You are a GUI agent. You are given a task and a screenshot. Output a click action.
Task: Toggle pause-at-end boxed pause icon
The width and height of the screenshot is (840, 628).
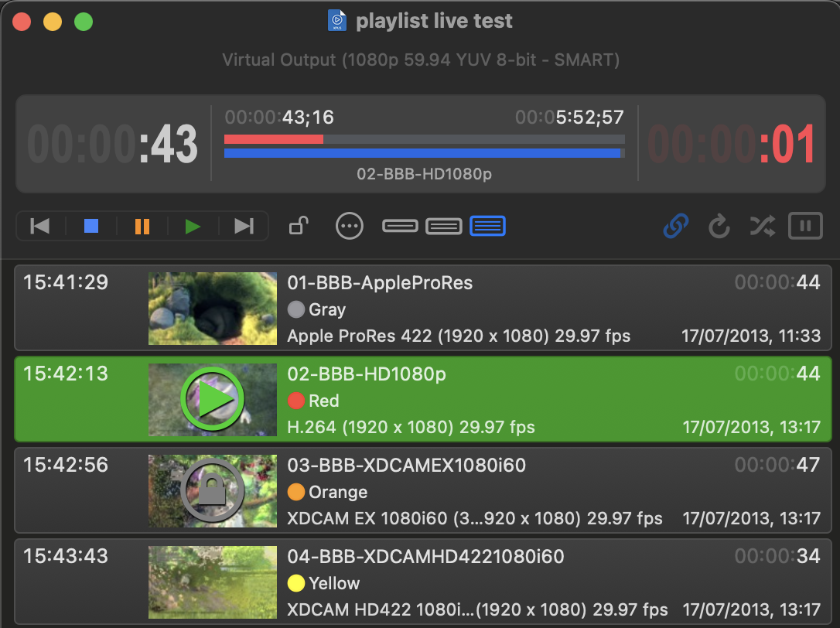tap(805, 226)
